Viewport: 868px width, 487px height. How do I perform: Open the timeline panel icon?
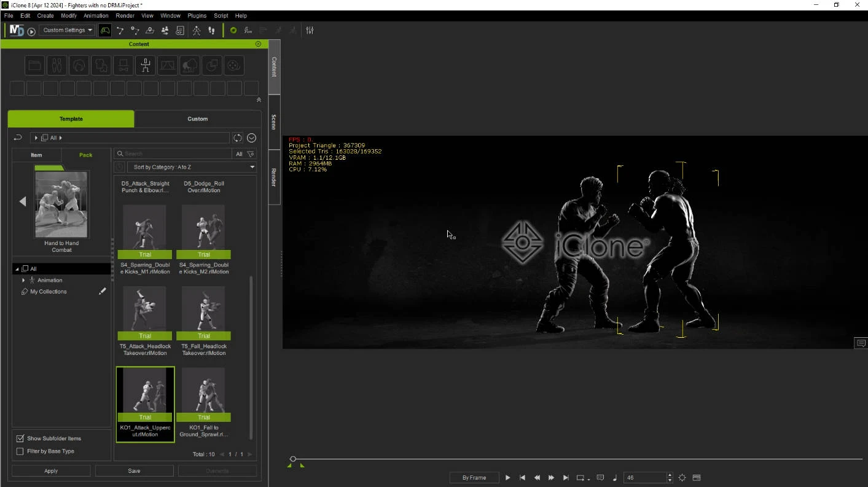click(x=696, y=478)
